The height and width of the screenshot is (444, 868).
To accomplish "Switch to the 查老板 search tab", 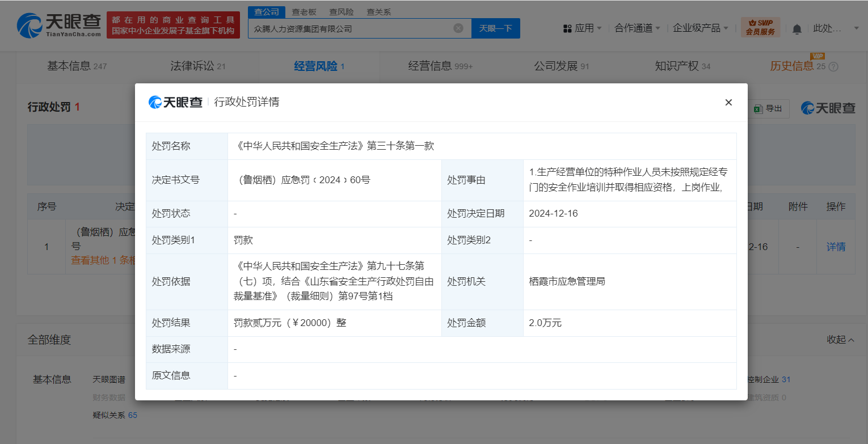I will pos(304,12).
